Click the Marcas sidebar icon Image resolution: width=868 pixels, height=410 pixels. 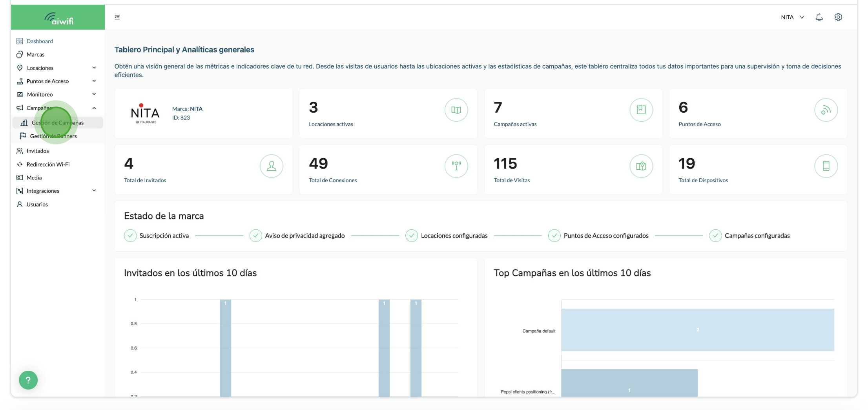20,54
